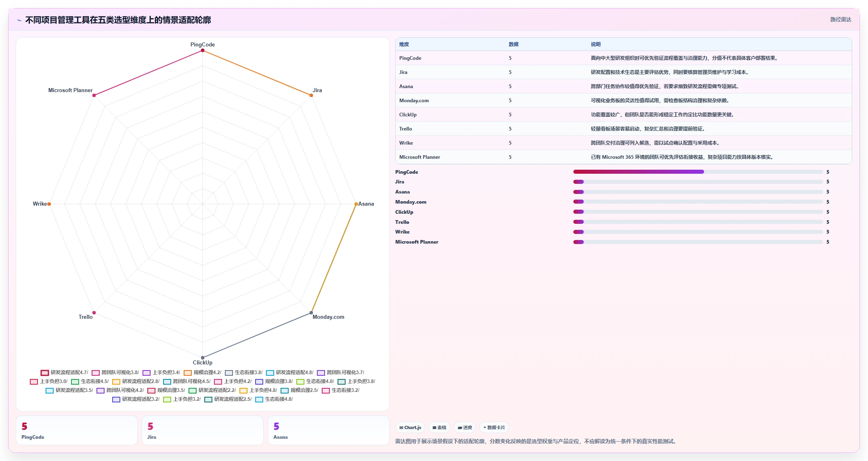Click the Wrike data point on the radar

pyautogui.click(x=49, y=204)
